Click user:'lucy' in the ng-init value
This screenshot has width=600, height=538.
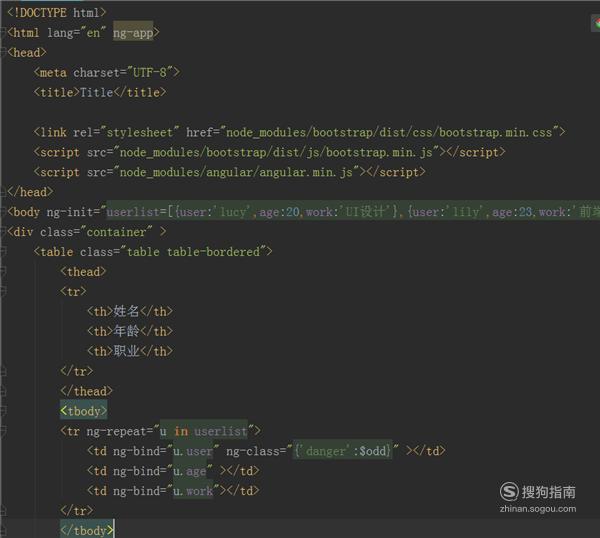click(216, 212)
